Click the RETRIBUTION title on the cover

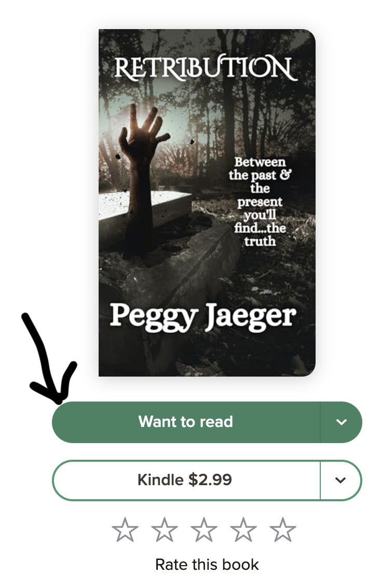(206, 68)
